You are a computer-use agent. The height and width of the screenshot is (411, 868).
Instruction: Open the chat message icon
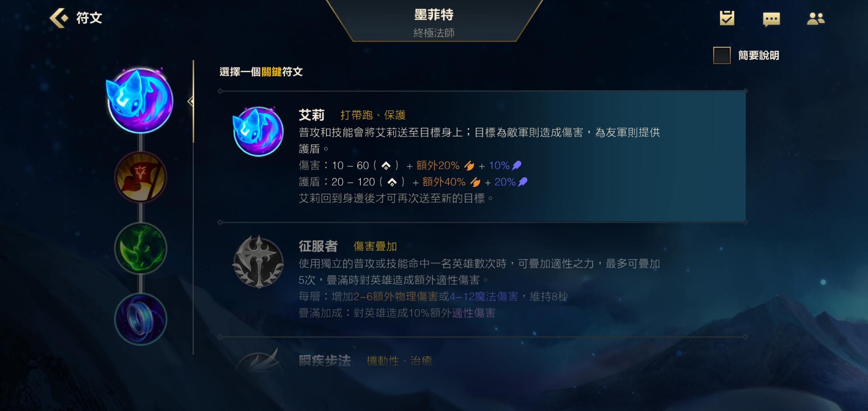tap(771, 19)
